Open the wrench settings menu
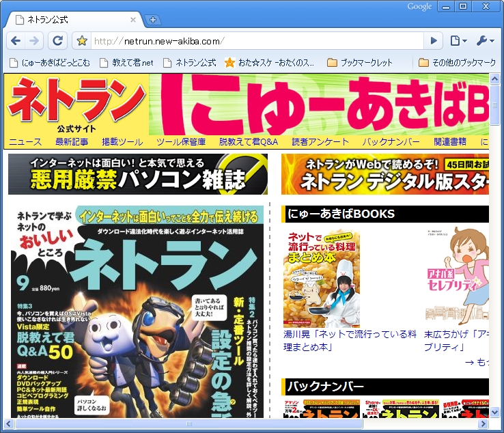Image resolution: width=504 pixels, height=433 pixels. [485, 41]
